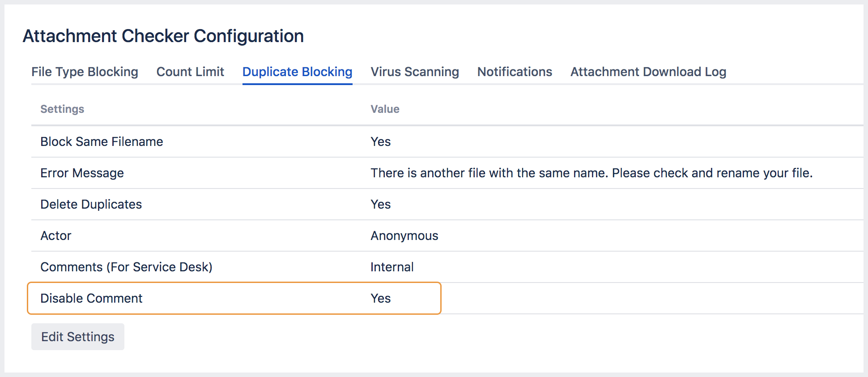Select the Delete Duplicates row
Image resolution: width=868 pixels, height=377 pixels.
[91, 204]
